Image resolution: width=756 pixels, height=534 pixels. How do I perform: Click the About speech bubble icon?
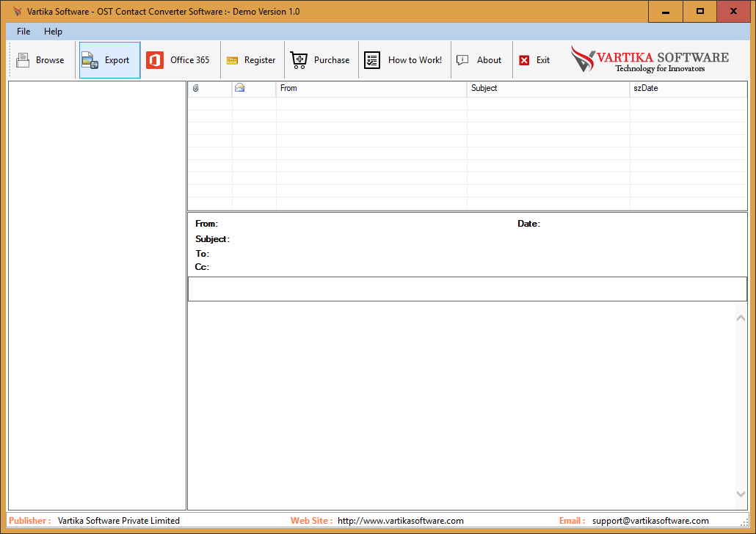pos(462,59)
